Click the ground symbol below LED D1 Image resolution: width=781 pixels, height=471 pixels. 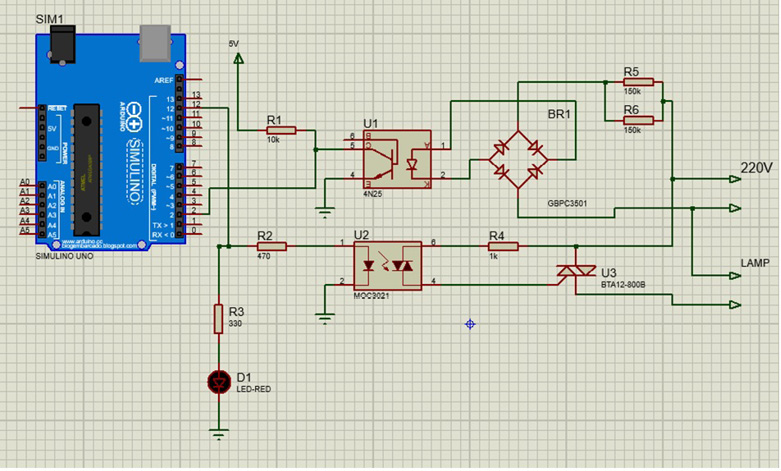click(x=218, y=433)
